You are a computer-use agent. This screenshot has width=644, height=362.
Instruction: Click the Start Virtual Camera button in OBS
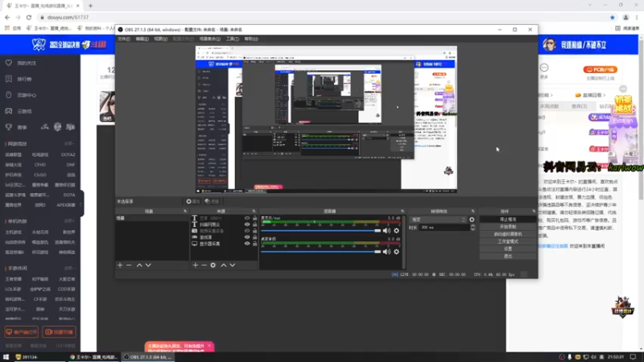[x=508, y=234]
